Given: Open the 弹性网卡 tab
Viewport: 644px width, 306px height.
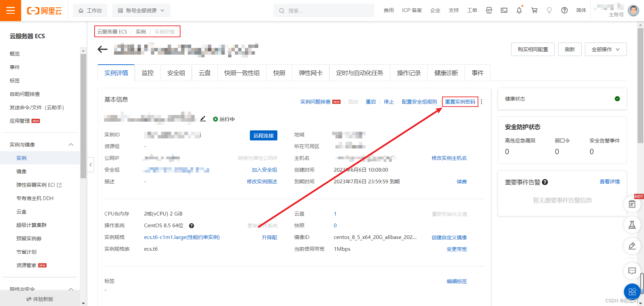Looking at the screenshot, I should 311,73.
